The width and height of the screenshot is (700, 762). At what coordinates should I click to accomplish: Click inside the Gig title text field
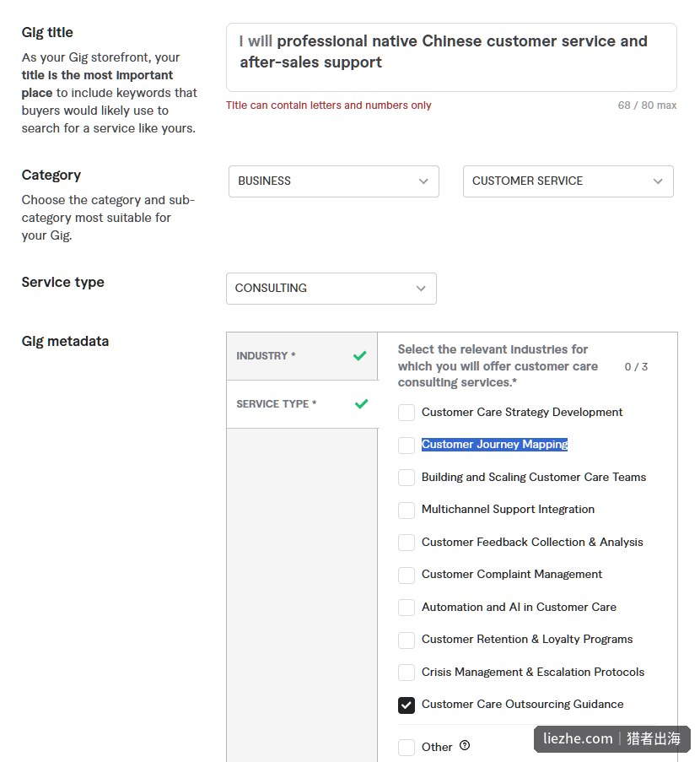click(451, 57)
